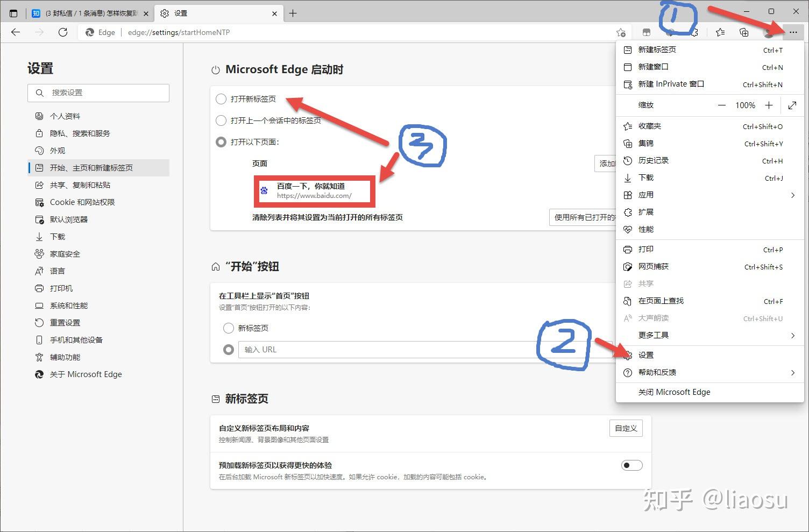Expand 更多工具 submenu
809x532 pixels.
(709, 336)
